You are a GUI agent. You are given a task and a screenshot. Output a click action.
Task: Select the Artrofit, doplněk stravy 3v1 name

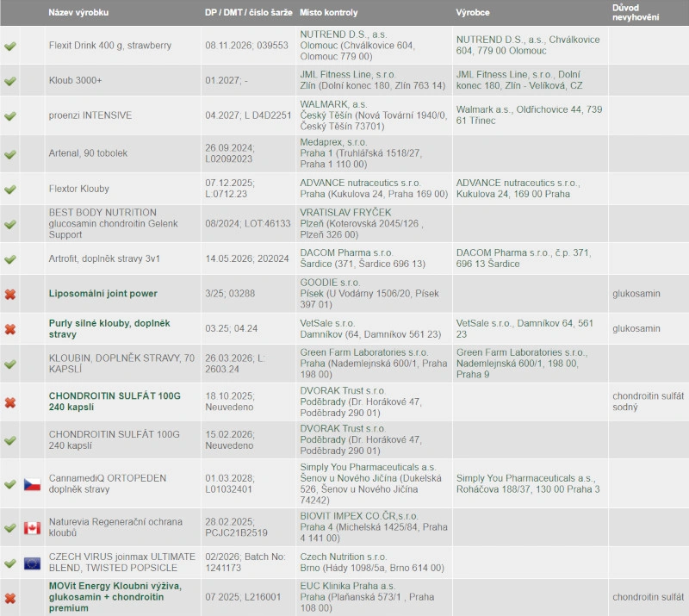pyautogui.click(x=104, y=258)
